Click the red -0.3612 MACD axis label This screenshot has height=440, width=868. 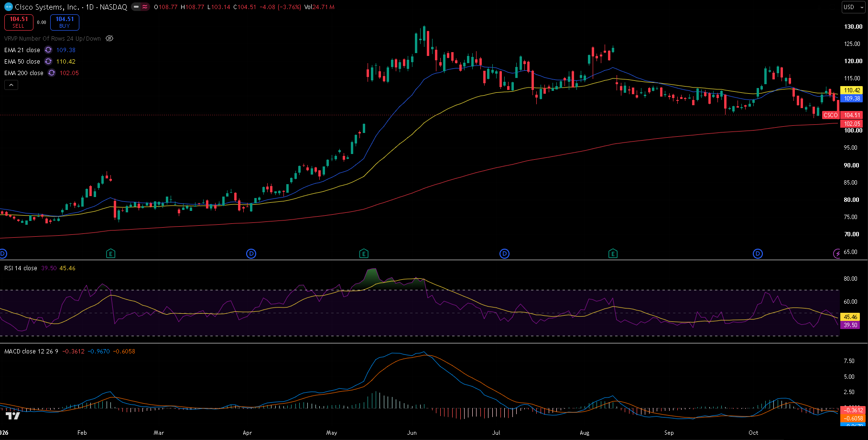853,410
